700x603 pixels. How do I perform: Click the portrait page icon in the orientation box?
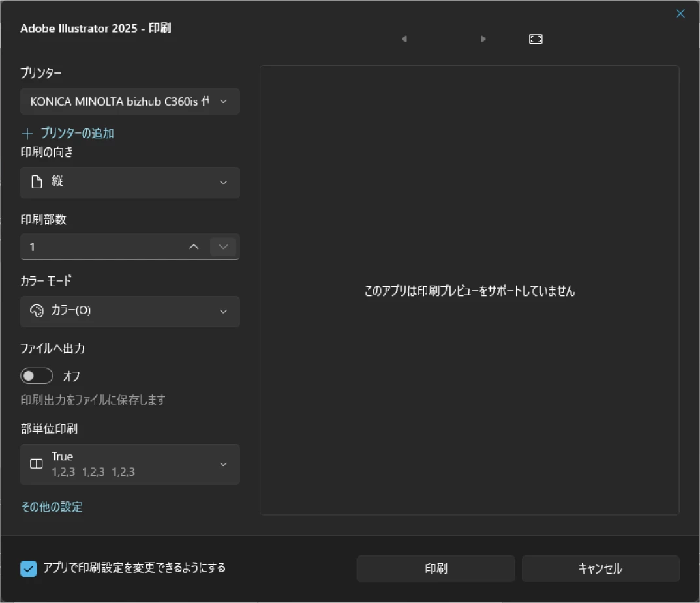(37, 182)
